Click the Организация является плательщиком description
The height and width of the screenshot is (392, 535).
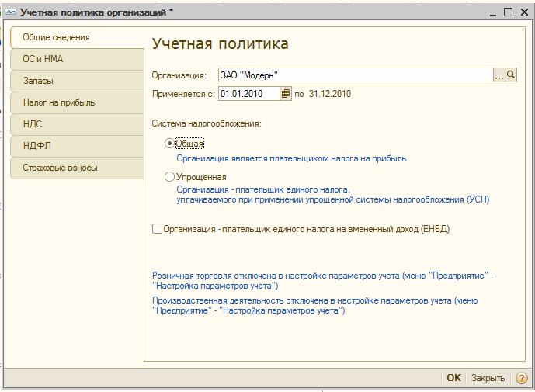coord(291,158)
